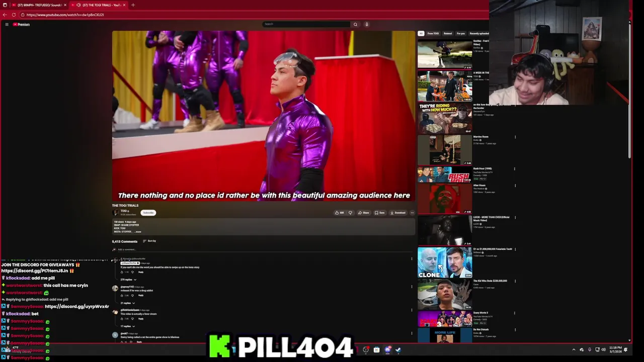644x362 pixels.
Task: Select the Recently uploaded filter chip
Action: [x=479, y=33]
